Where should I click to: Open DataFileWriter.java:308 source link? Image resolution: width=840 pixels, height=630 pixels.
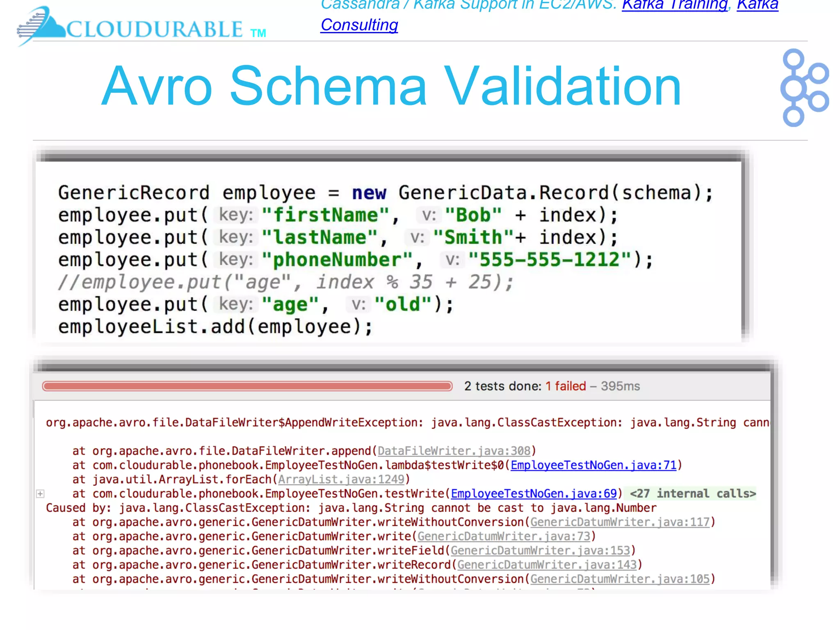(454, 451)
